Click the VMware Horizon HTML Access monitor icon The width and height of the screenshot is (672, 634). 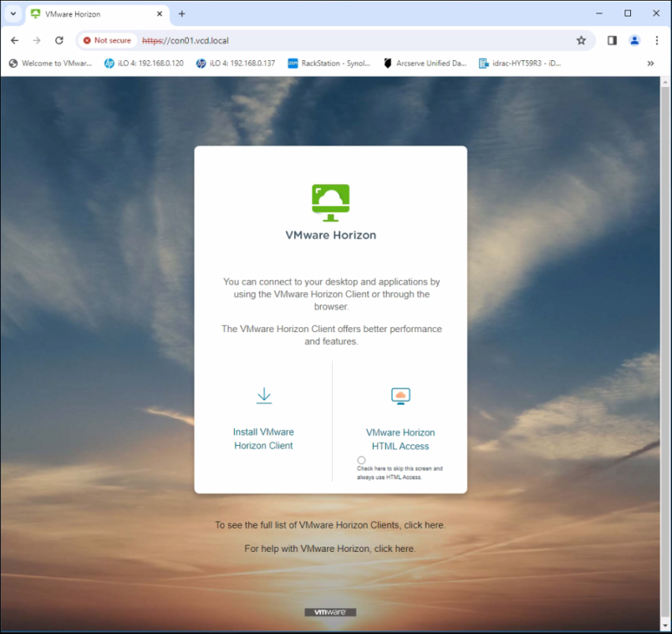tap(401, 395)
